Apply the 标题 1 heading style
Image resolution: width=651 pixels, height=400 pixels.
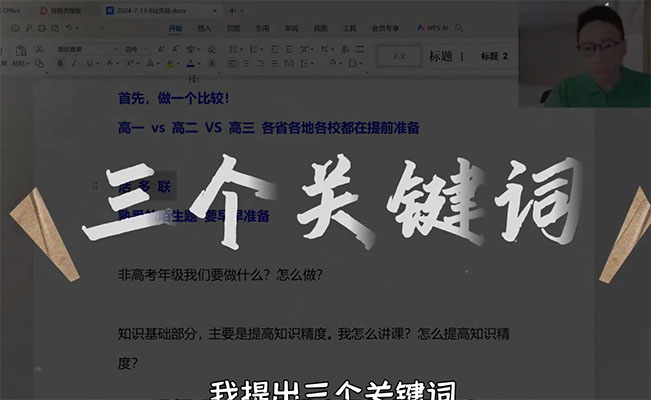pyautogui.click(x=447, y=57)
